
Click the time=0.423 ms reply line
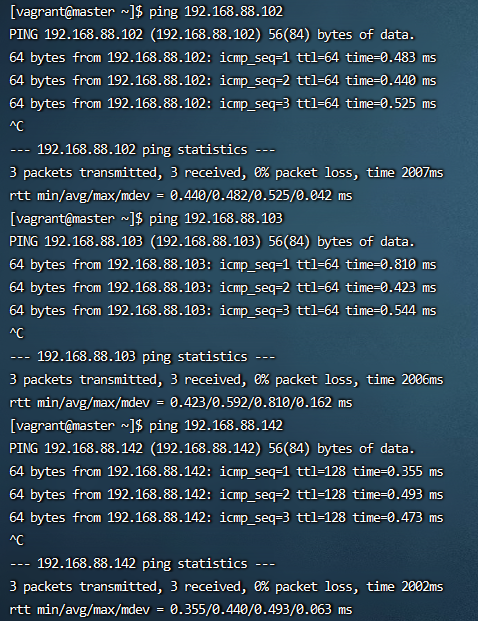point(222,288)
